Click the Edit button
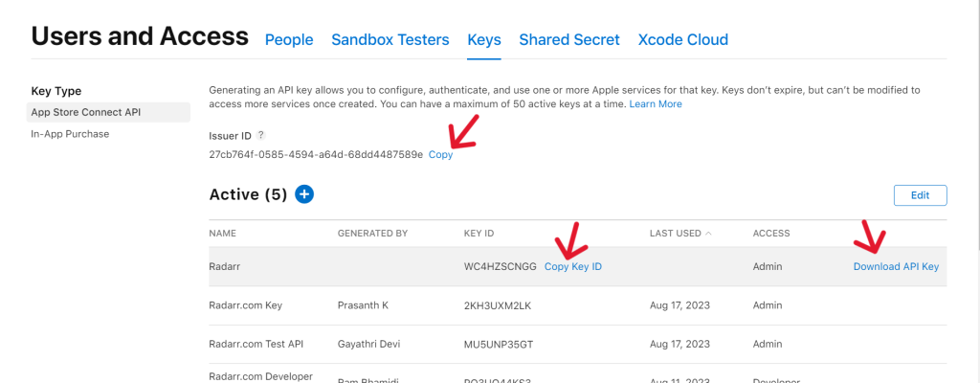 click(x=920, y=195)
